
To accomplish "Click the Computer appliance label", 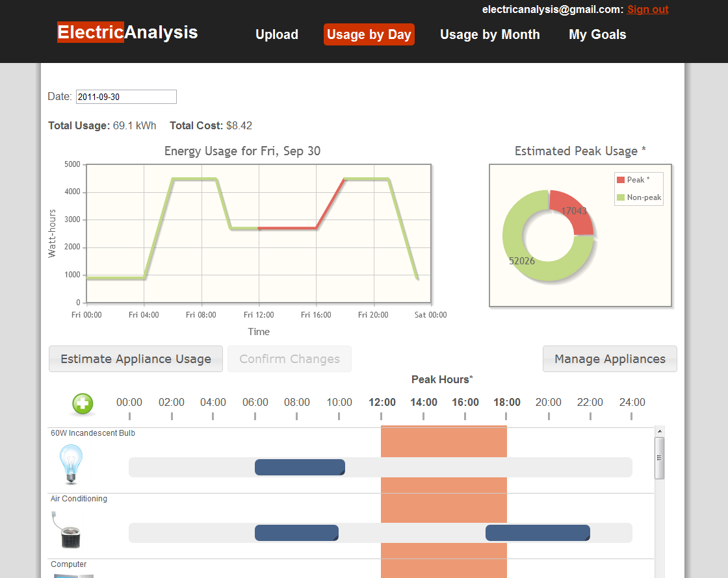I will (x=69, y=564).
